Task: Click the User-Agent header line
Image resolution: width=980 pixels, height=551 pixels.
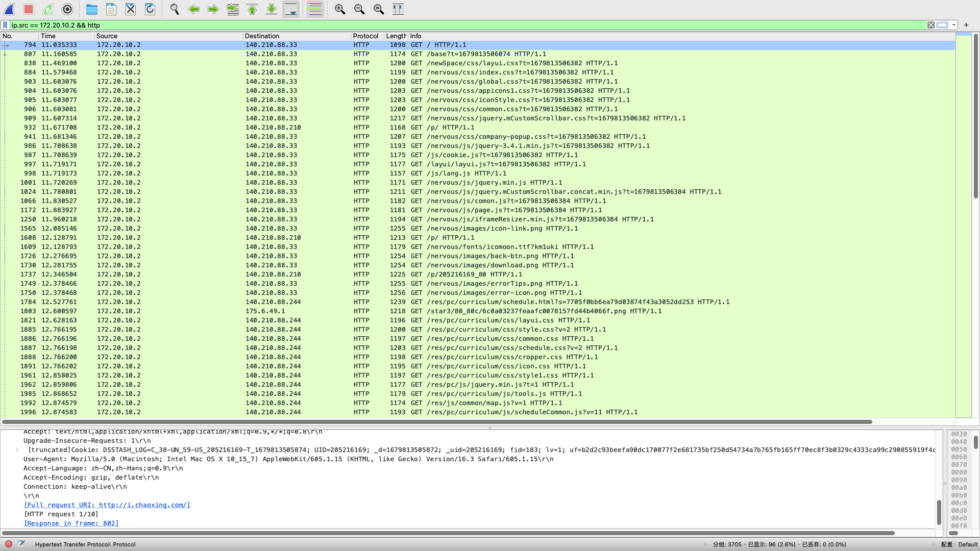Action: pyautogui.click(x=288, y=459)
